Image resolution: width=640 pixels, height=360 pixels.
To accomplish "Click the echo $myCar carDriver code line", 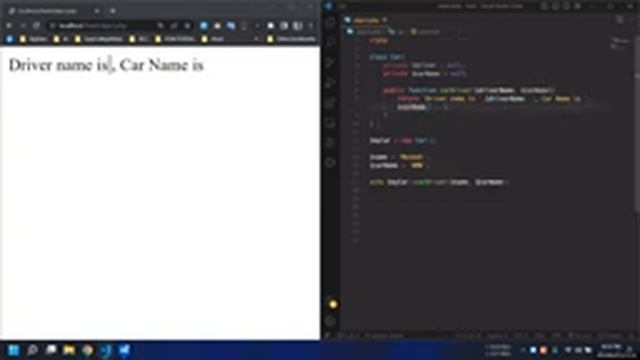I will (x=439, y=182).
